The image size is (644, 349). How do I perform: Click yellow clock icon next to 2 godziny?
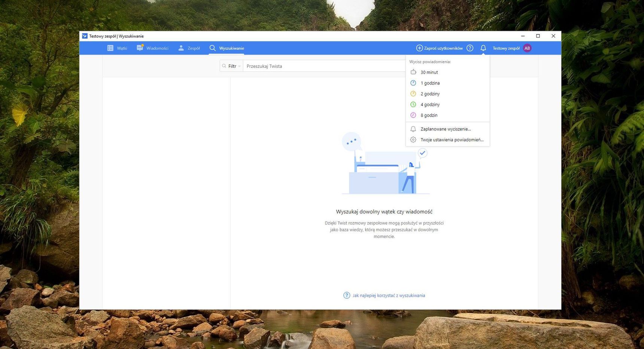click(x=413, y=94)
